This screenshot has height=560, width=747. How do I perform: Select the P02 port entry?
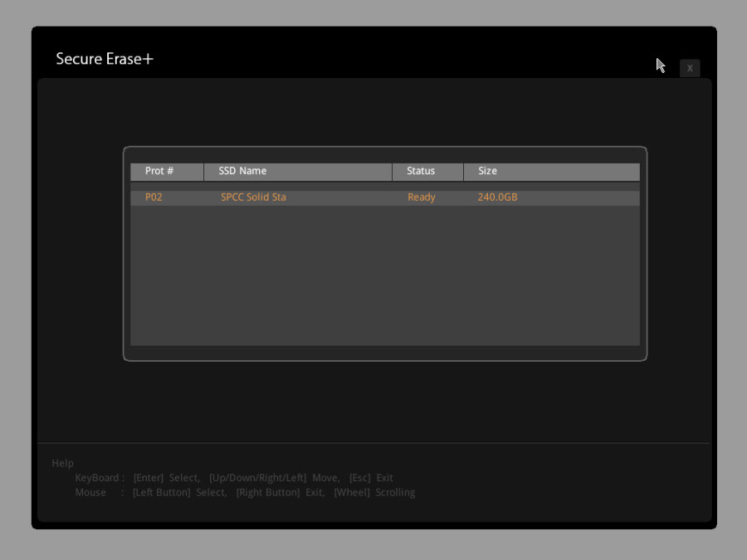(x=154, y=197)
